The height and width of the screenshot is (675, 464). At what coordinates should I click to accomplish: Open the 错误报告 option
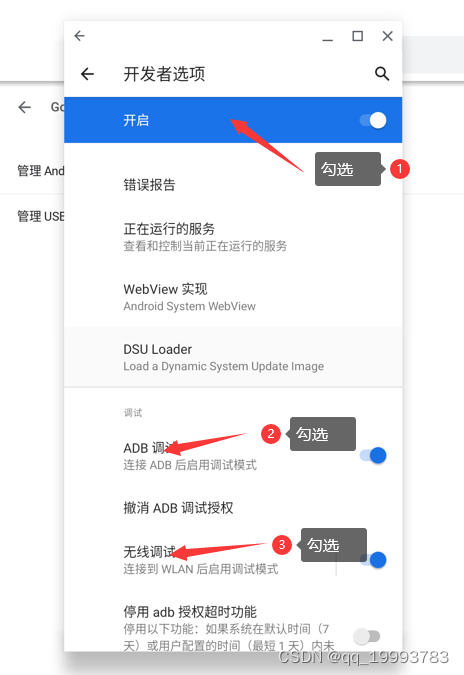tap(233, 185)
